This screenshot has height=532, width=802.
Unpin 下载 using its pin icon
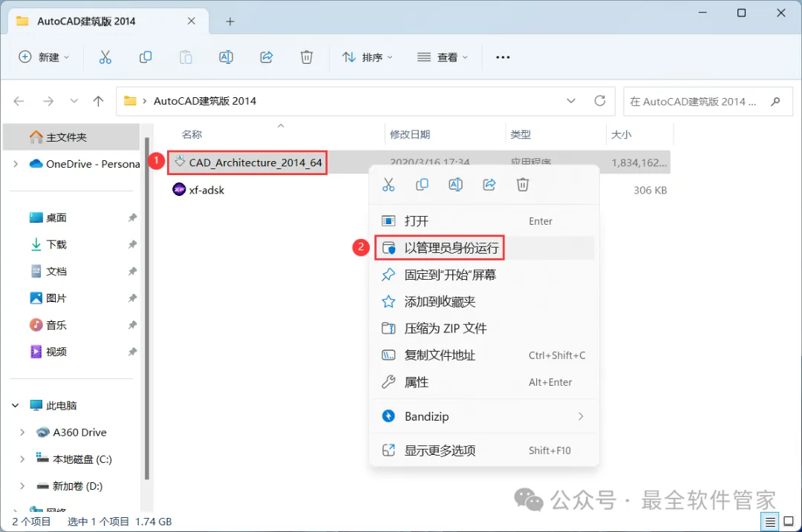point(132,244)
